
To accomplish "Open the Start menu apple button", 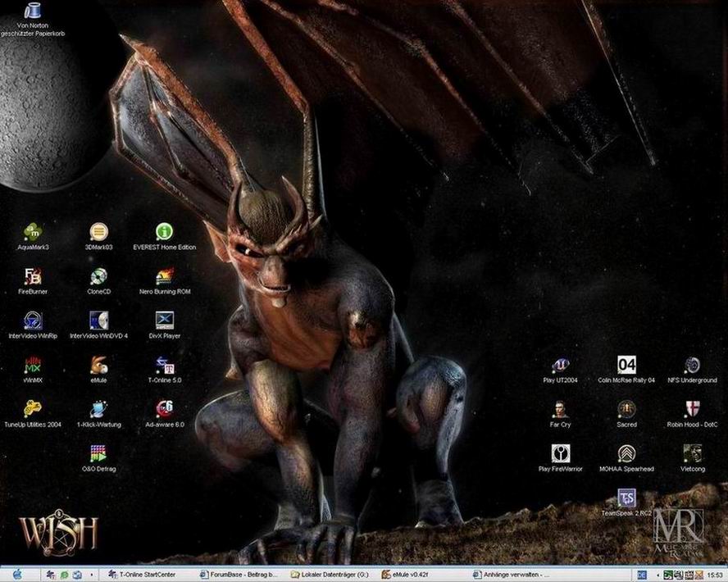I will [17, 575].
